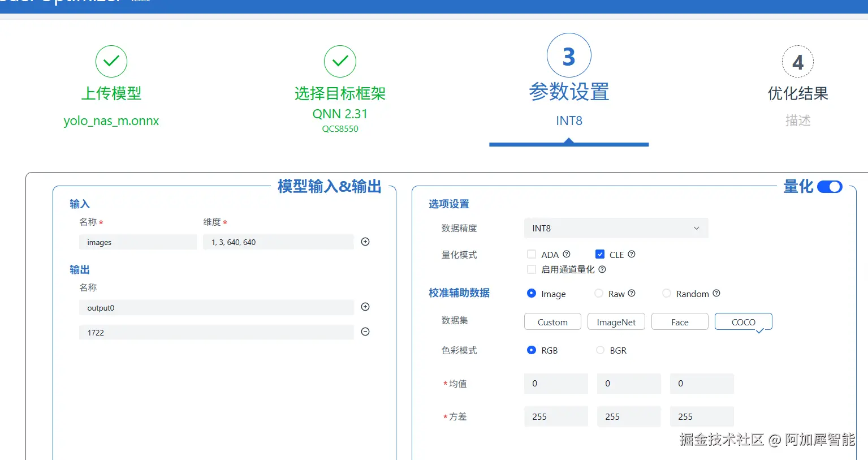Choose BGR color mode

[600, 350]
